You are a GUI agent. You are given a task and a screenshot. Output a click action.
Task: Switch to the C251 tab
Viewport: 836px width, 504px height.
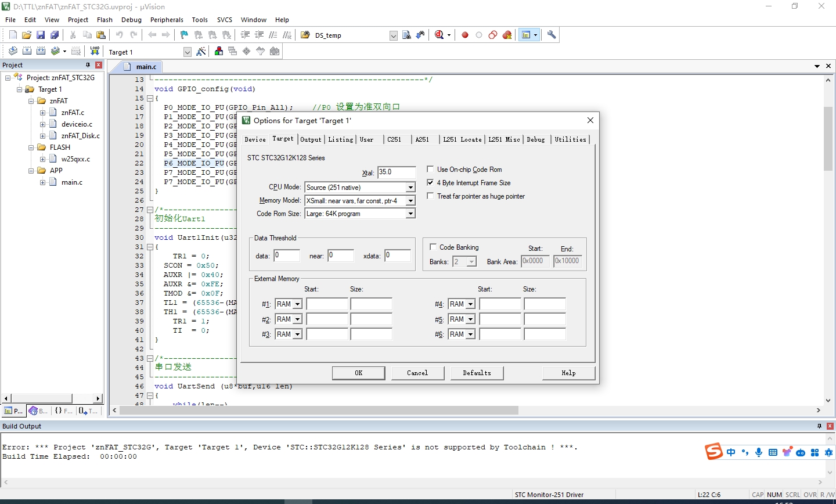click(x=394, y=139)
